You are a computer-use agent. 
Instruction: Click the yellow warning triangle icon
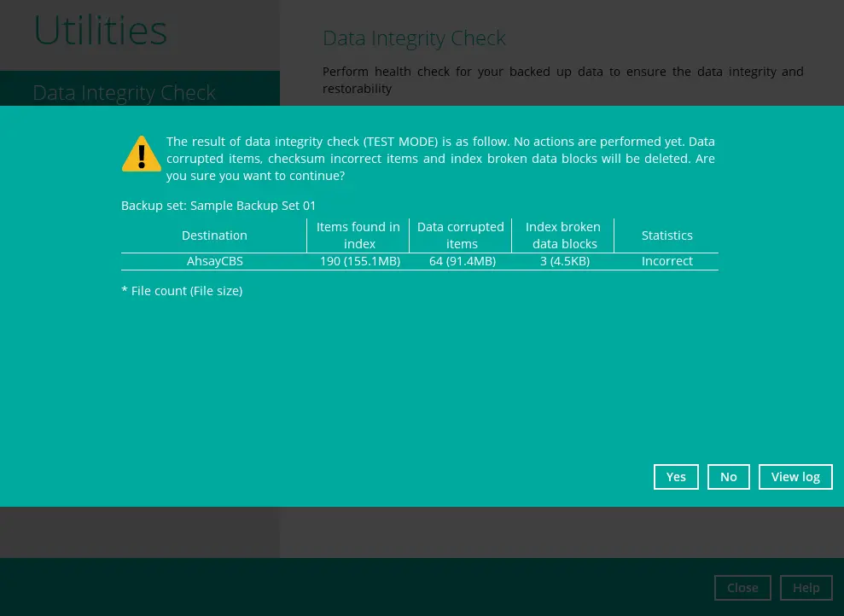(142, 154)
